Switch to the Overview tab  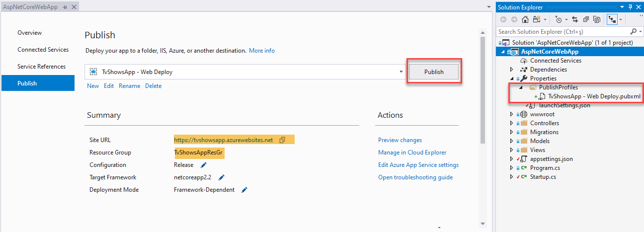[30, 33]
